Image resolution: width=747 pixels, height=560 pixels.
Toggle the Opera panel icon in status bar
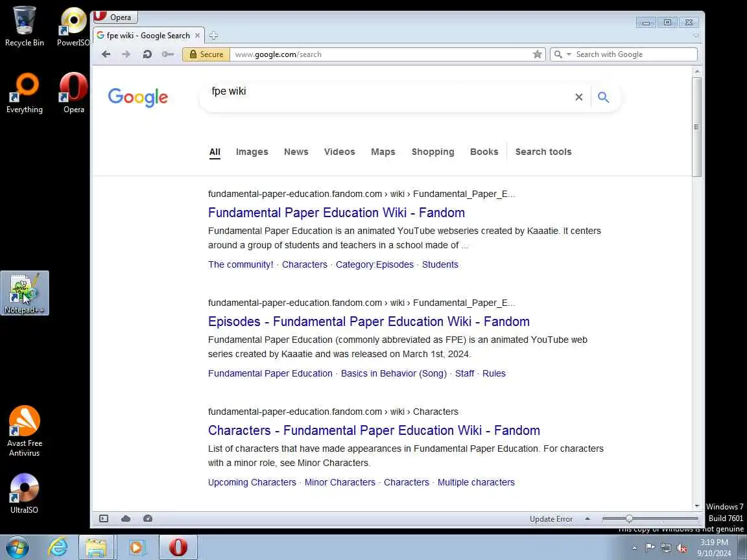click(x=104, y=519)
